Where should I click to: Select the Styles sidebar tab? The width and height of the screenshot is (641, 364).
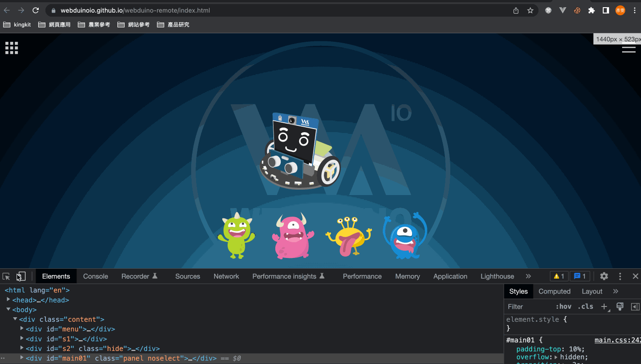click(x=518, y=291)
